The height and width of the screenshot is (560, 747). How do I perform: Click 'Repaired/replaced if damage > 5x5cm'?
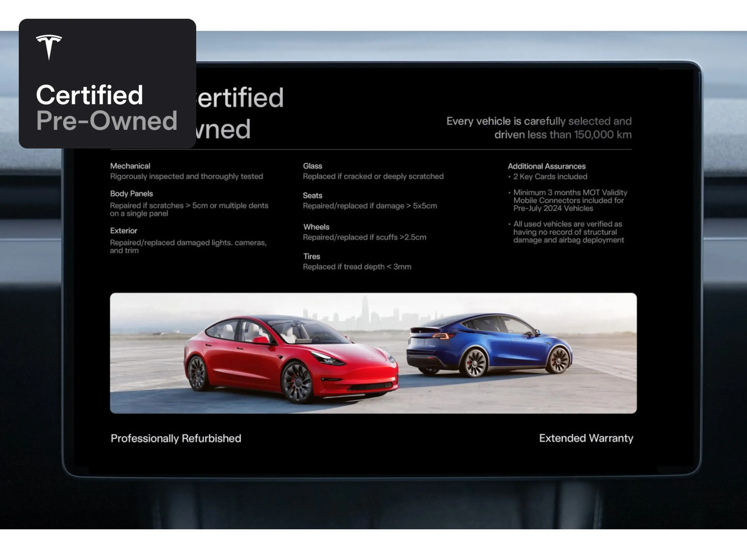click(370, 206)
